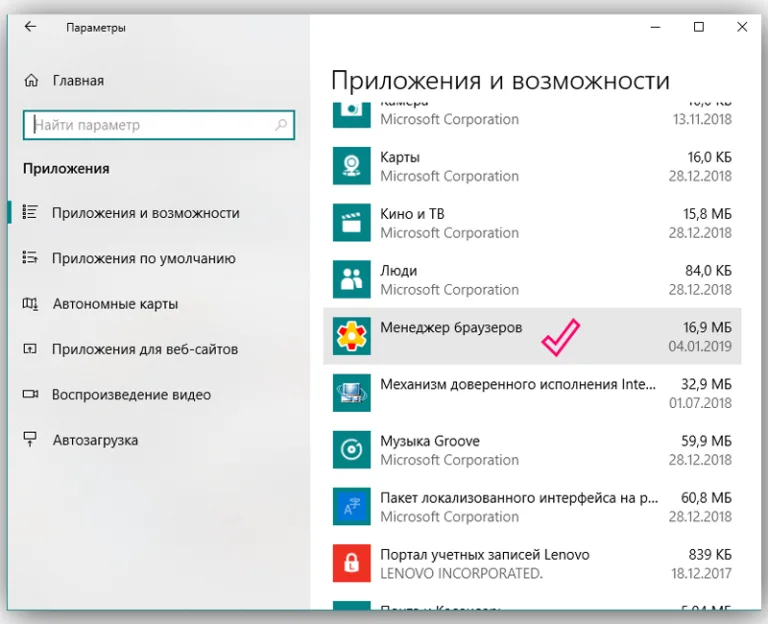768x624 pixels.
Task: Click LENOVO INCORPORATED publisher text
Action: pos(461,574)
